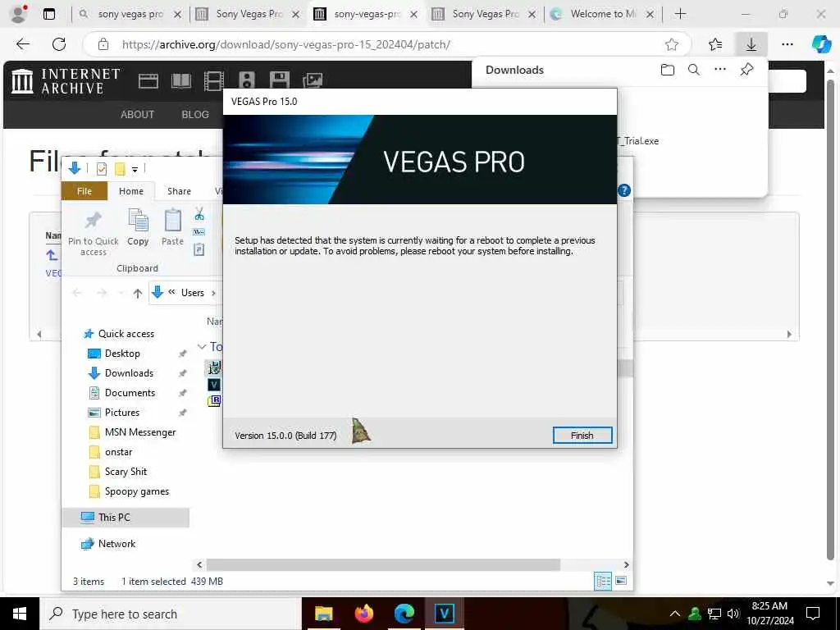Screen dimensions: 840x630
Task: Switch to 'Welcome to Mi' tab
Action: tap(603, 14)
